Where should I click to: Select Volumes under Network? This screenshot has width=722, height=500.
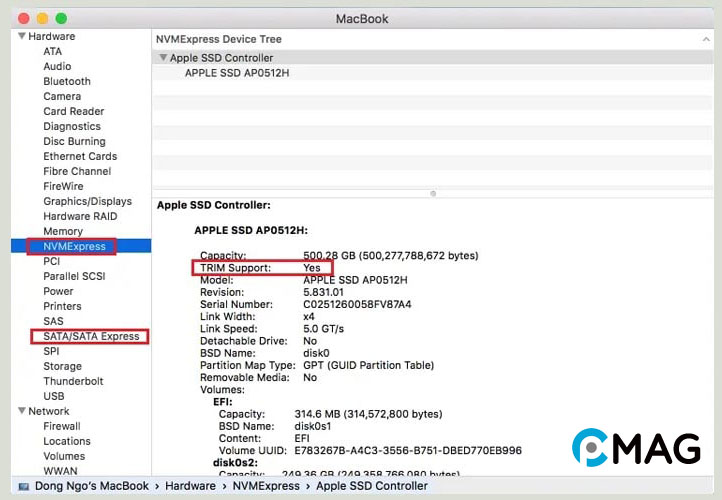point(64,456)
